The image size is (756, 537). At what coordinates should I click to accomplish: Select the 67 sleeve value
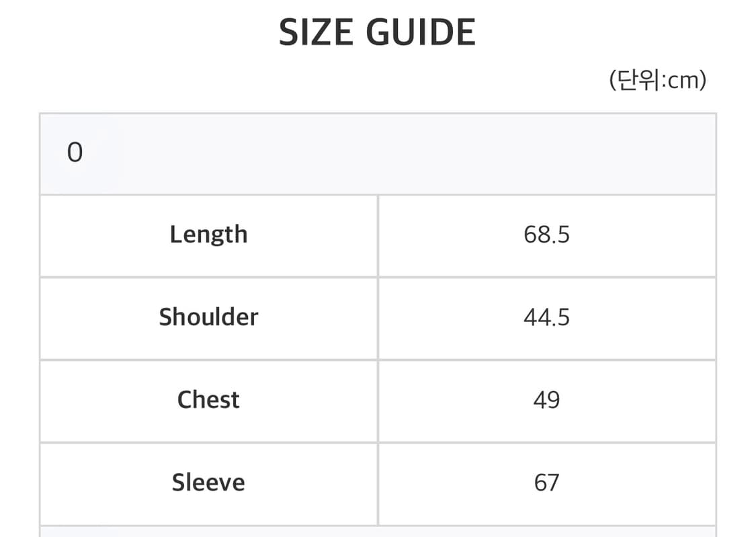[x=546, y=483]
